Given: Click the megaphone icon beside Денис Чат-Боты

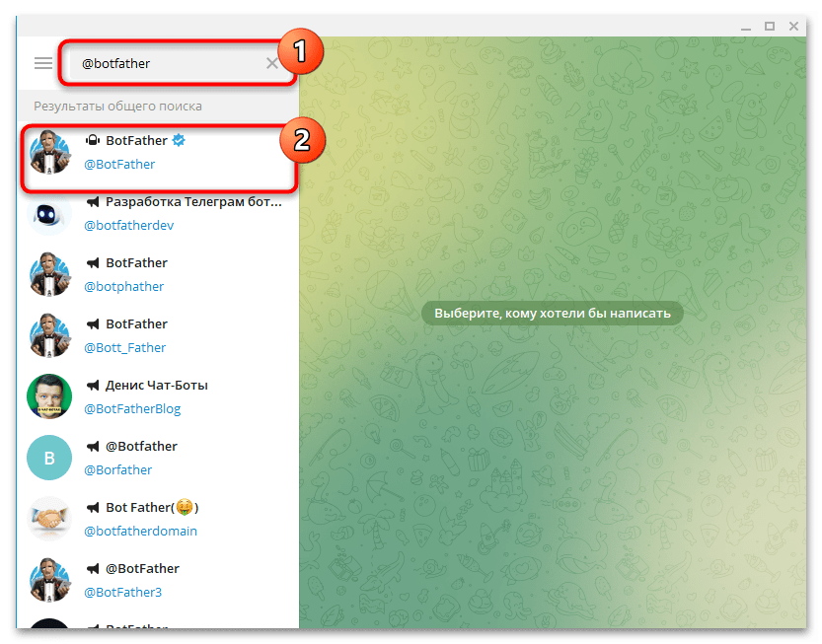Looking at the screenshot, I should pos(93,386).
